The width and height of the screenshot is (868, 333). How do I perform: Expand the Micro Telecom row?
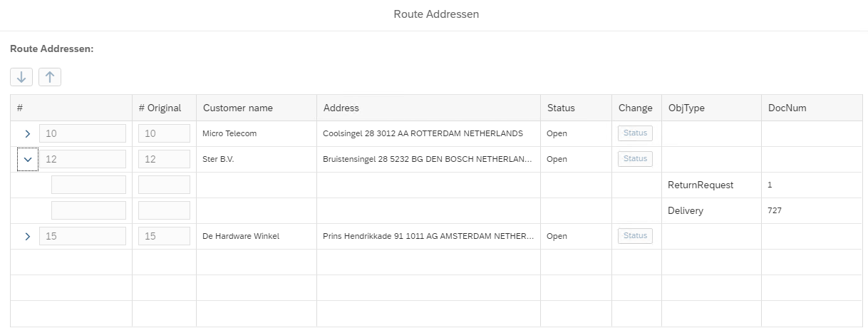(27, 134)
